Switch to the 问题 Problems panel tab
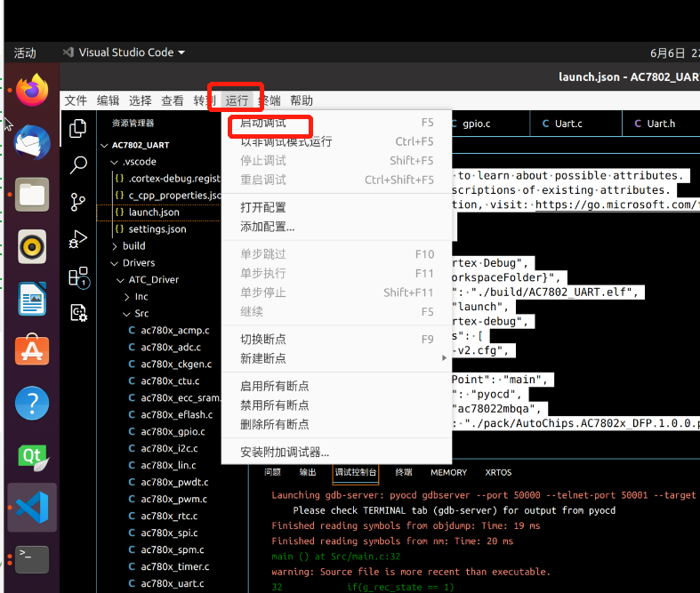 pyautogui.click(x=272, y=472)
